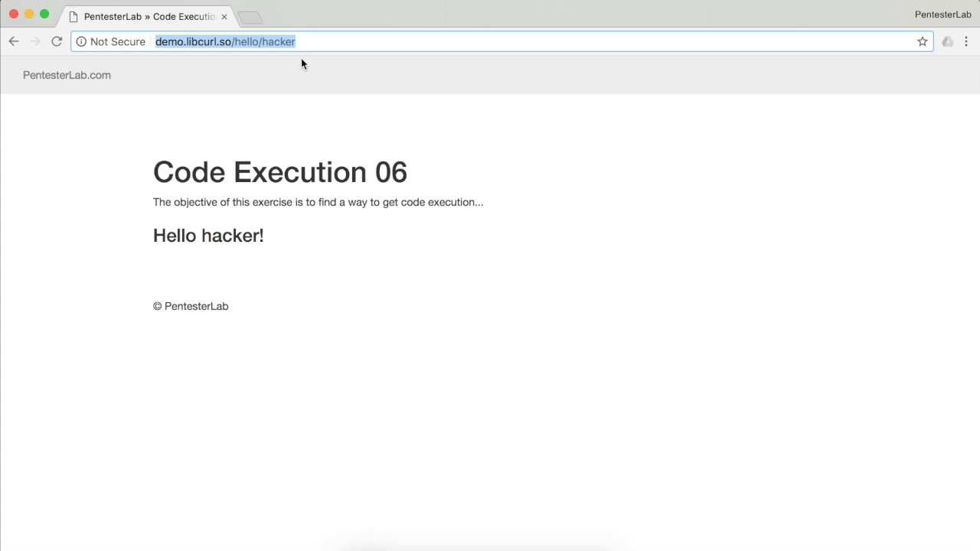The width and height of the screenshot is (980, 551).
Task: Click the red close window button
Action: pyautogui.click(x=14, y=15)
